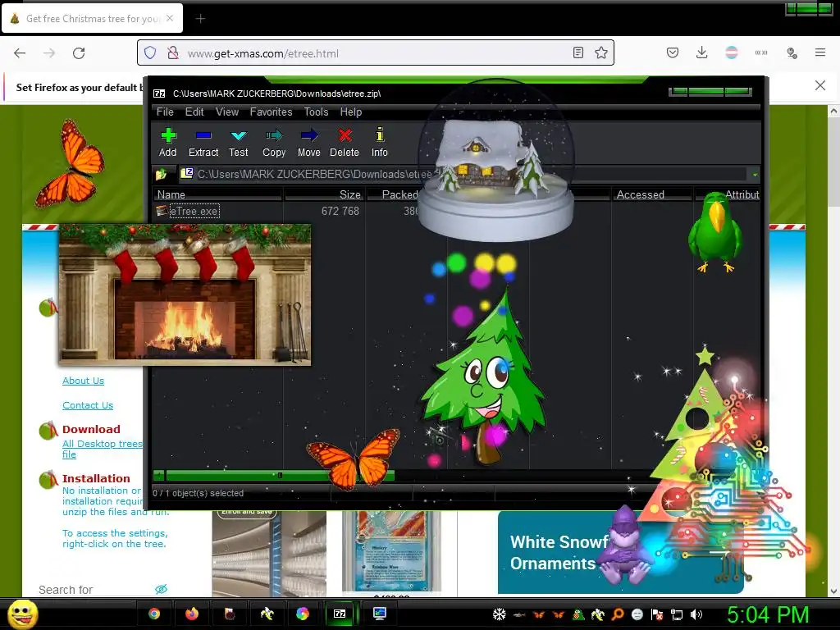Click the White Snowflake Ornaments ad banner
Screen dimensions: 840x630
[620, 552]
